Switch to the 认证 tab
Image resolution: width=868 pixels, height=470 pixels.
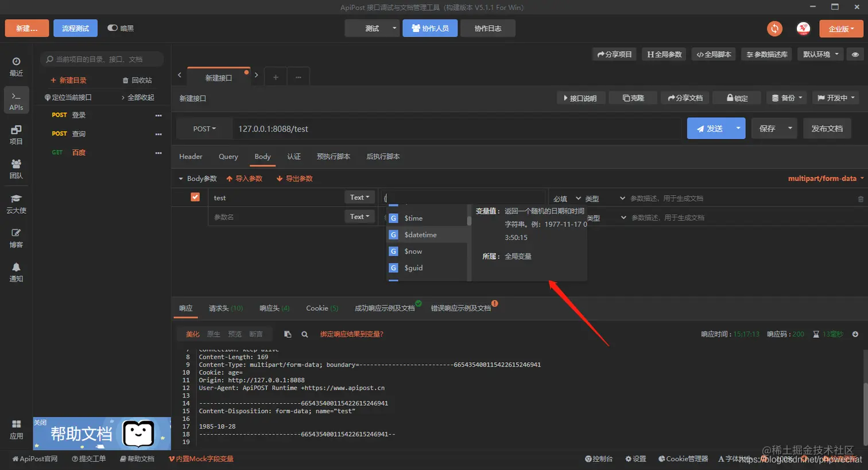294,156
